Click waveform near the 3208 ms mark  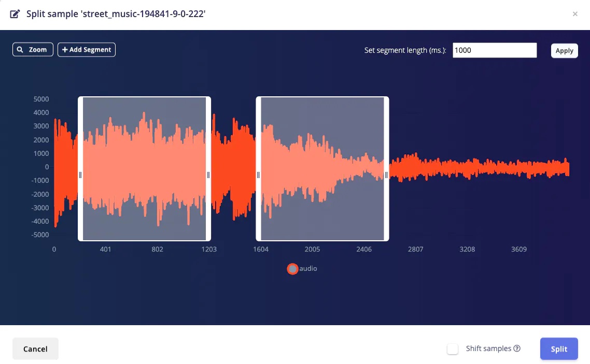[467, 168]
